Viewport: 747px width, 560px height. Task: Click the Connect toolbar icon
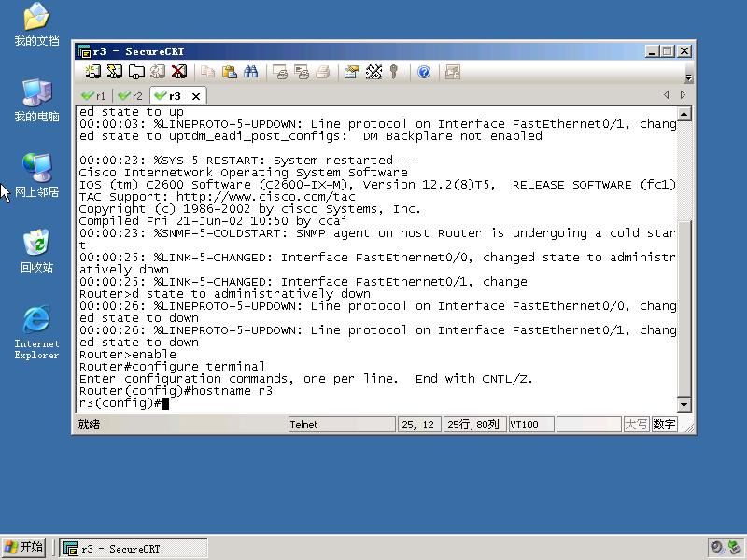92,72
